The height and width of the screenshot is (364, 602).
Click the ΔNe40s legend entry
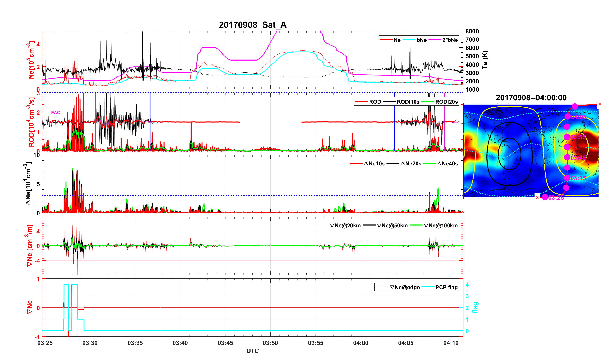(x=447, y=164)
